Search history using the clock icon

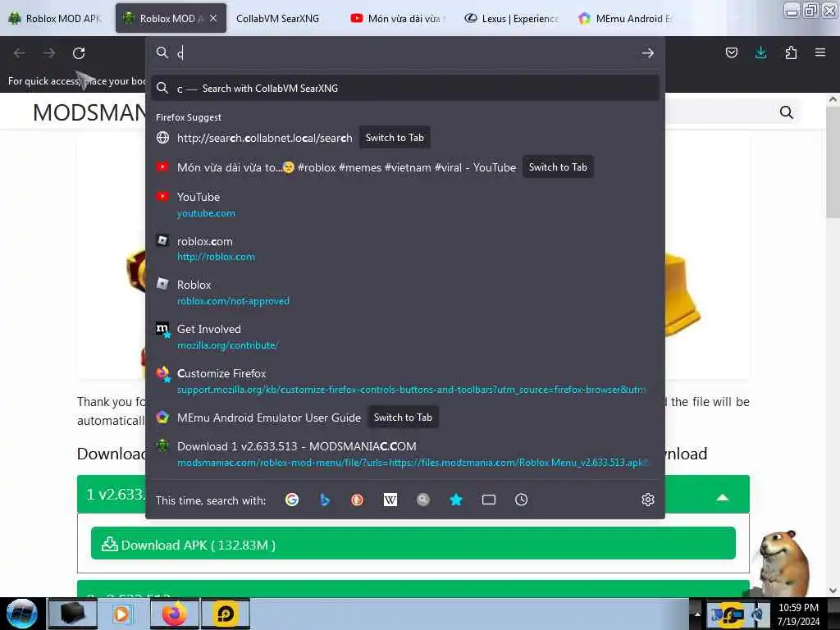521,500
